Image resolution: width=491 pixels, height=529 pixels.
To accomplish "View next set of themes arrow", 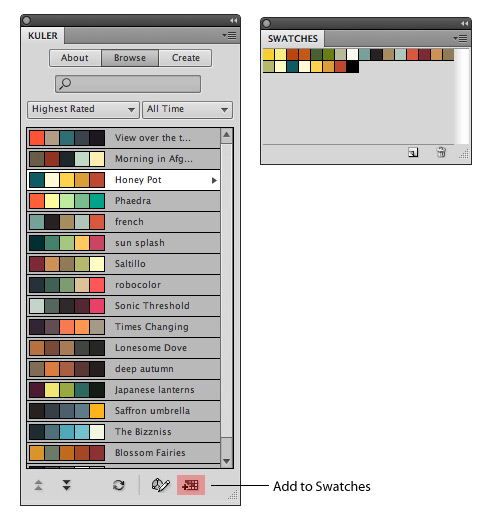I will pyautogui.click(x=66, y=485).
